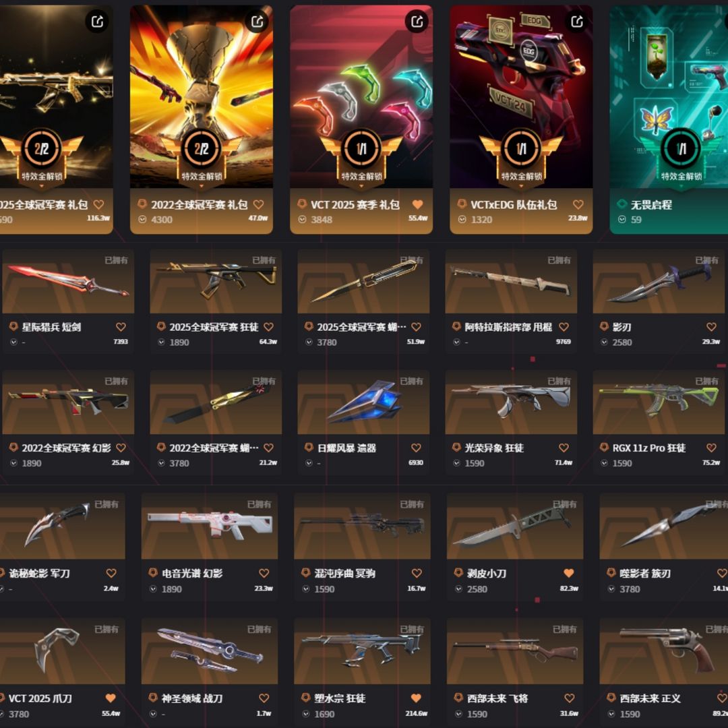Screen dimensions: 728x728
Task: Like the 星际猎兵 短剑 skin
Action: click(x=121, y=328)
